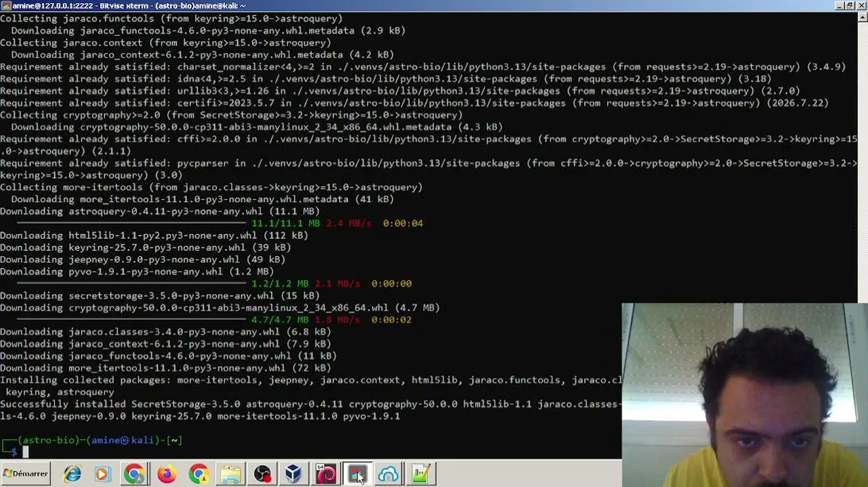868x487 pixels.
Task: Switch to OBS Studio in the taskbar
Action: 262,474
